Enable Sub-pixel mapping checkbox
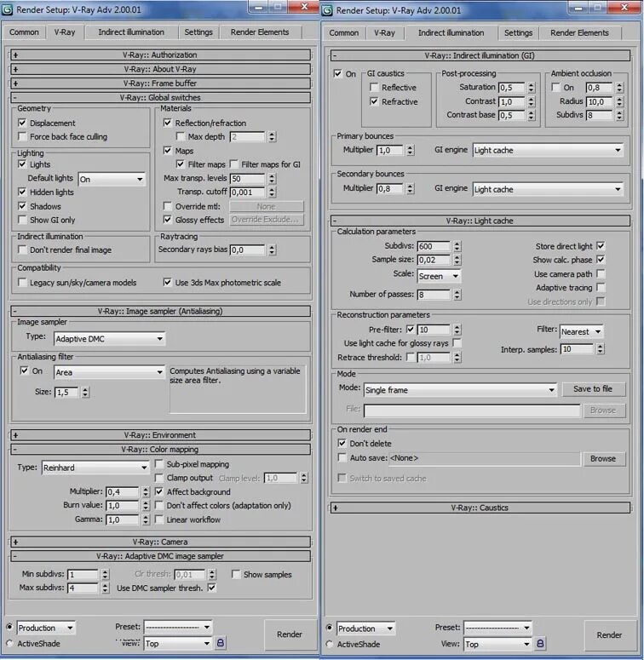Viewport: 644px width, 660px height. click(x=159, y=464)
